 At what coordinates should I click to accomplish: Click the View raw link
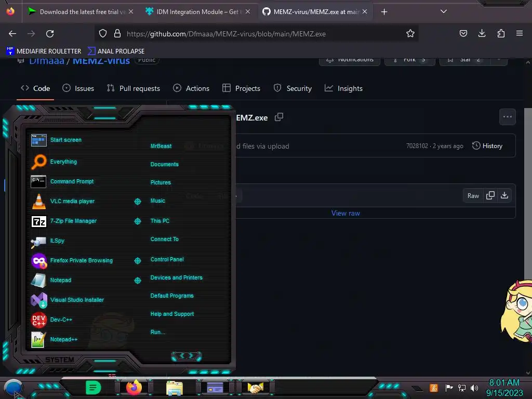pos(345,213)
